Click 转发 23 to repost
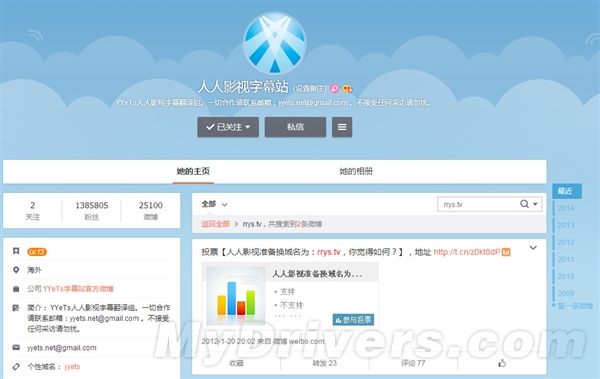Viewport: 600px width, 379px height. click(324, 363)
